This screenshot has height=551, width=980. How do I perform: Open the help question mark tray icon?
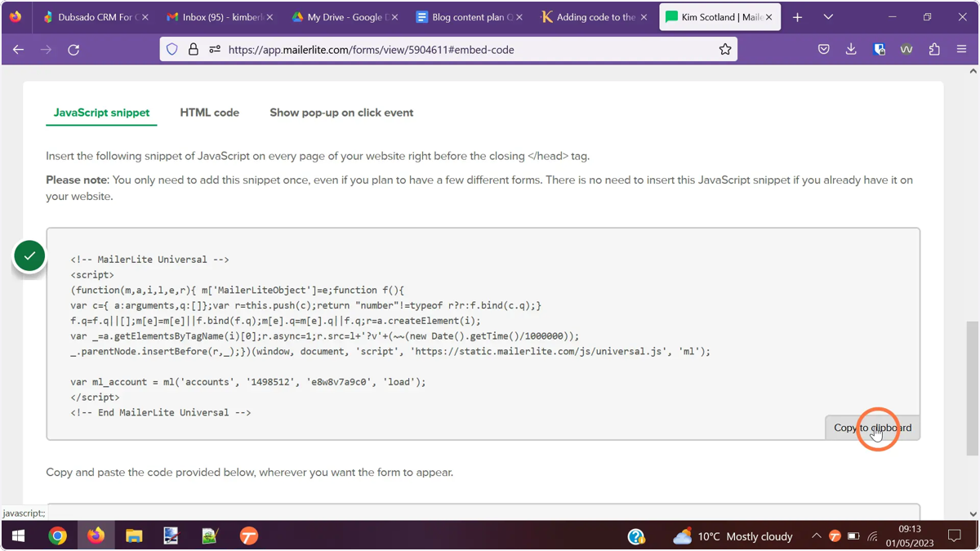tap(636, 536)
